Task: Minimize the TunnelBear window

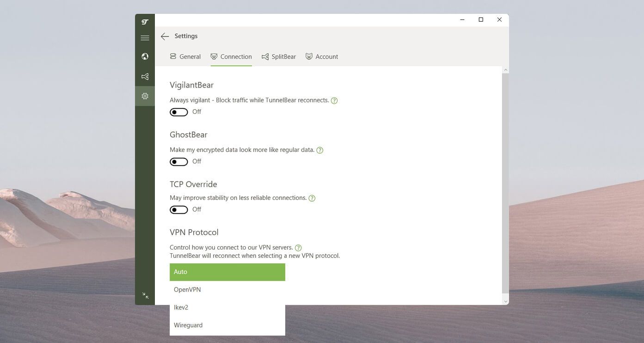Action: pyautogui.click(x=463, y=20)
